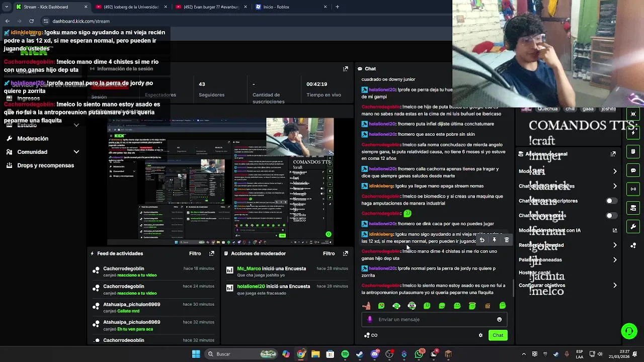
Task: Click the lightning bolt sidebar icon
Action: pyautogui.click(x=633, y=133)
